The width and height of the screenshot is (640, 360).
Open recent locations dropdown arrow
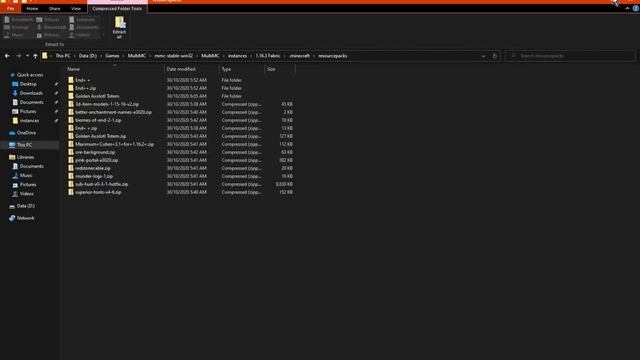(27, 56)
